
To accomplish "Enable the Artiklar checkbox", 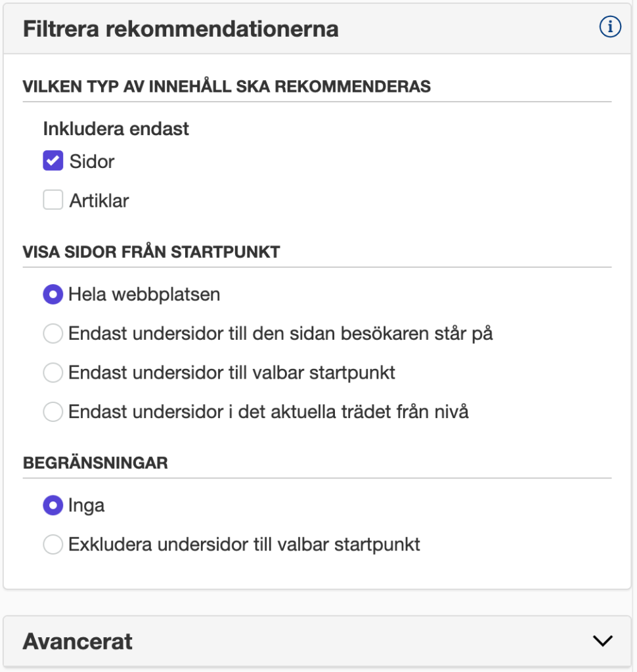I will 53,199.
